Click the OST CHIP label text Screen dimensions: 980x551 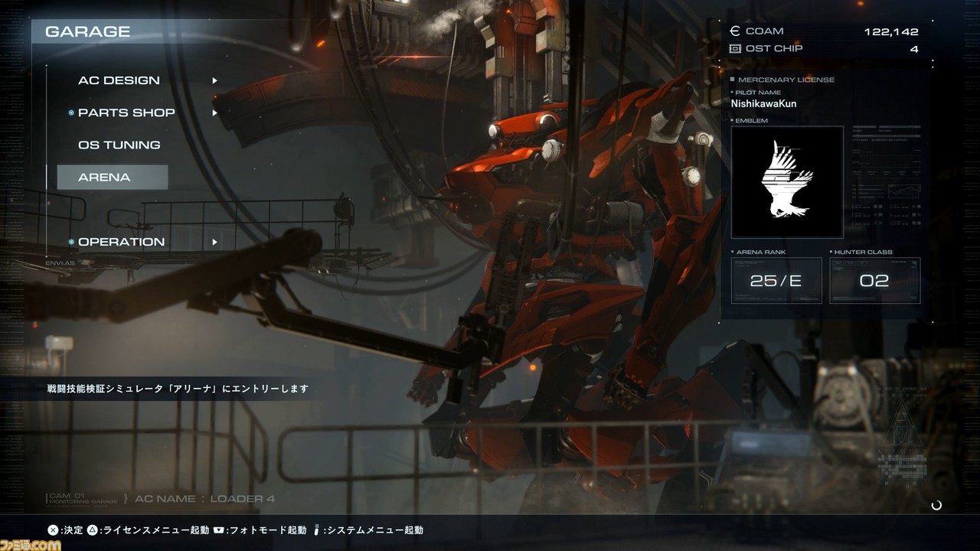pos(773,48)
